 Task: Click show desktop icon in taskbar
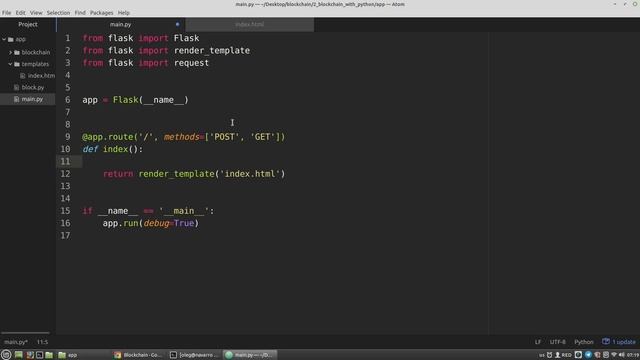pos(19,355)
